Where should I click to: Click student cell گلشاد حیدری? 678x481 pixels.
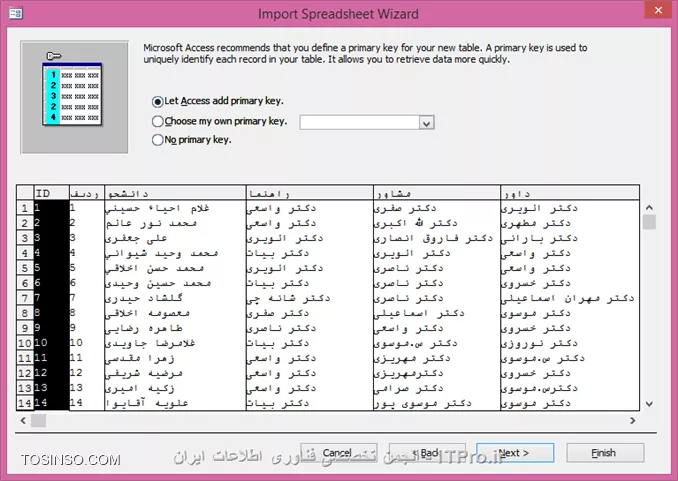pos(175,298)
